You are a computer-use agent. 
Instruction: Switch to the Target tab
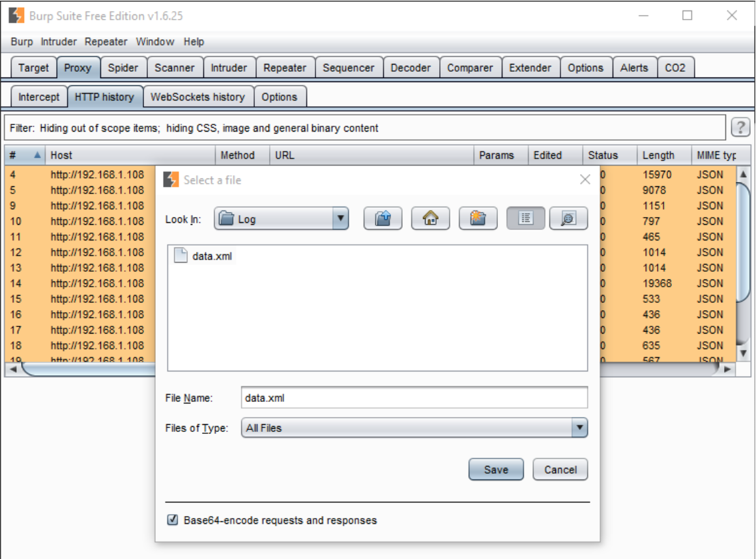[x=34, y=68]
